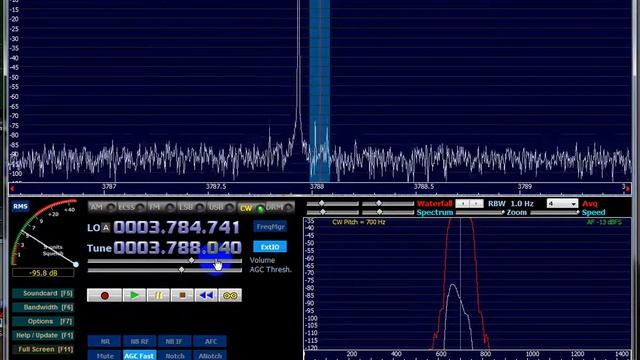Open the Avg dropdown showing 4
The height and width of the screenshot is (360, 640).
[562, 203]
